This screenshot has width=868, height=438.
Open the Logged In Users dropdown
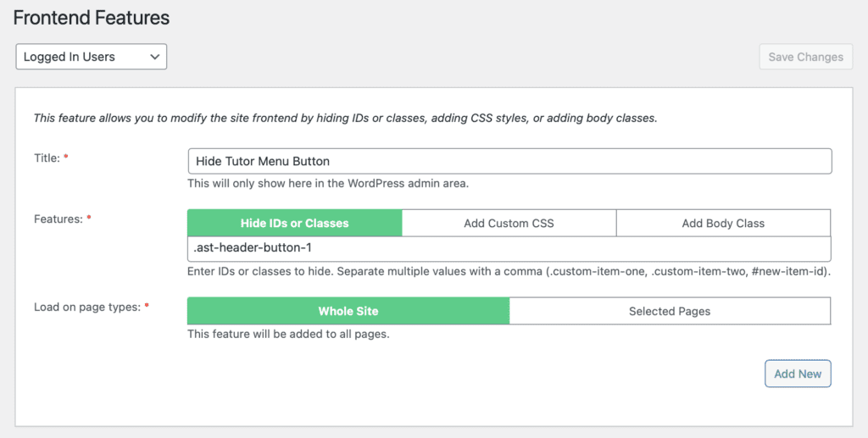click(x=92, y=57)
